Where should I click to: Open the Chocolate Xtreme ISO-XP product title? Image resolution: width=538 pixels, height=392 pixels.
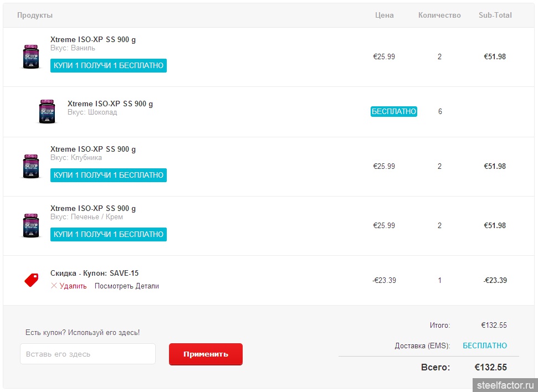point(110,104)
